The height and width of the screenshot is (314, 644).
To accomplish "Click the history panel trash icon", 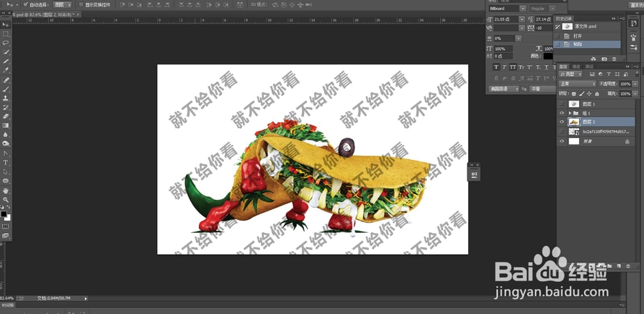I will [x=614, y=59].
